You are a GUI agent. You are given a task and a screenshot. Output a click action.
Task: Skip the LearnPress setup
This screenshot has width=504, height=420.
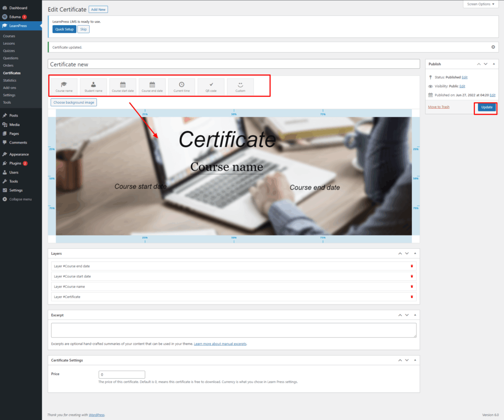(x=83, y=29)
